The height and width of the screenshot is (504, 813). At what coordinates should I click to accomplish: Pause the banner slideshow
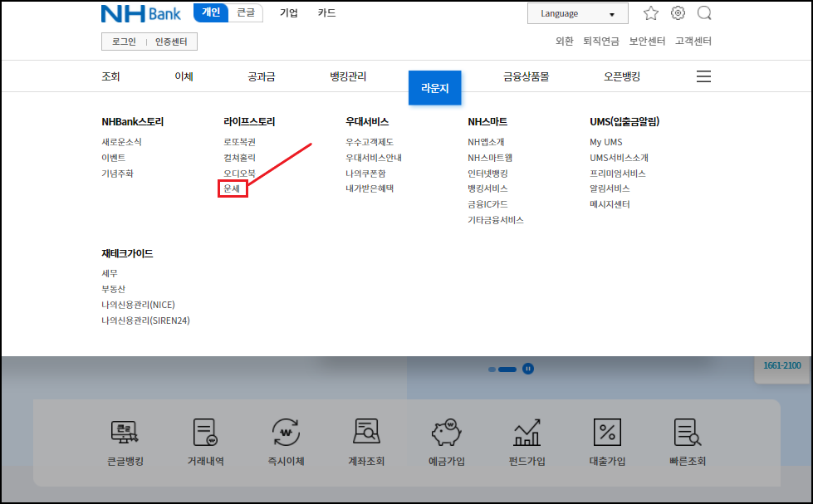[528, 369]
